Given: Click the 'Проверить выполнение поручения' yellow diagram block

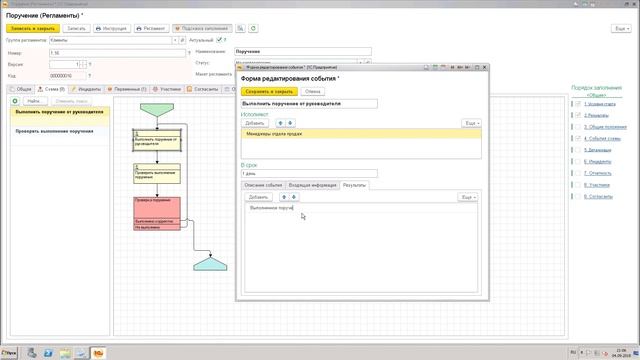Looking at the screenshot, I should (x=157, y=173).
